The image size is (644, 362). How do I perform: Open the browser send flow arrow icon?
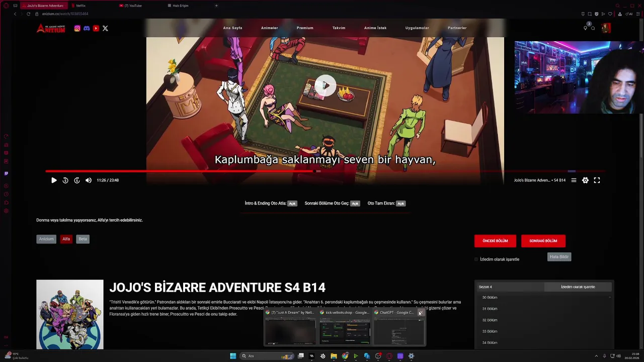[603, 14]
